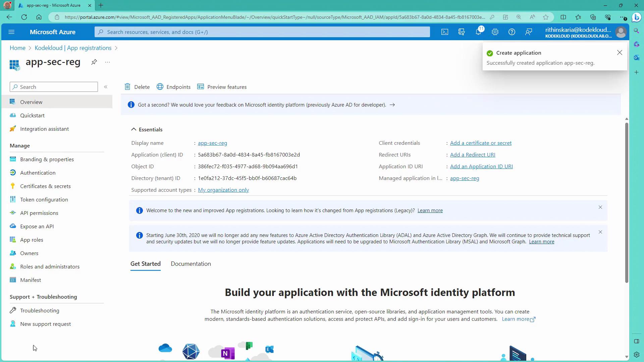Open Cloud Shell from the top bar
Image resolution: width=644 pixels, height=362 pixels.
click(x=444, y=32)
